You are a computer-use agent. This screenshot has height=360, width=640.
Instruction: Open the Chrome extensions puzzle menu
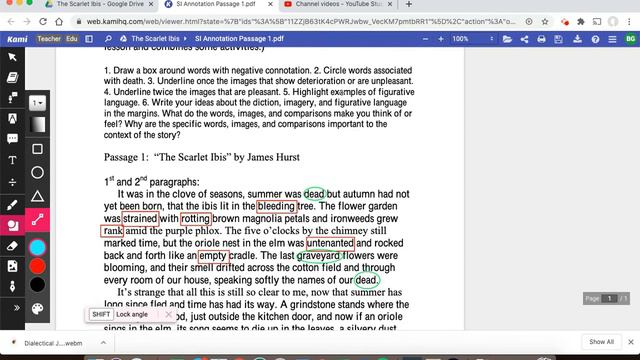point(580,22)
